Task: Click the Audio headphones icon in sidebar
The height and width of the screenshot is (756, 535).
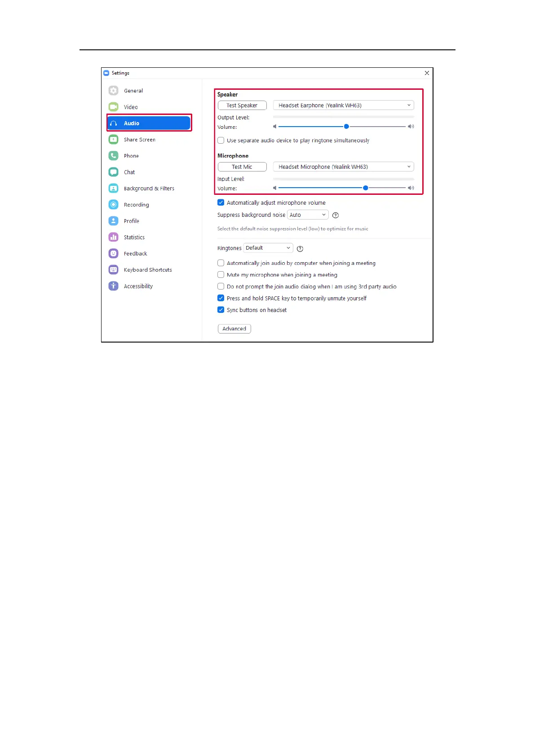Action: click(114, 123)
